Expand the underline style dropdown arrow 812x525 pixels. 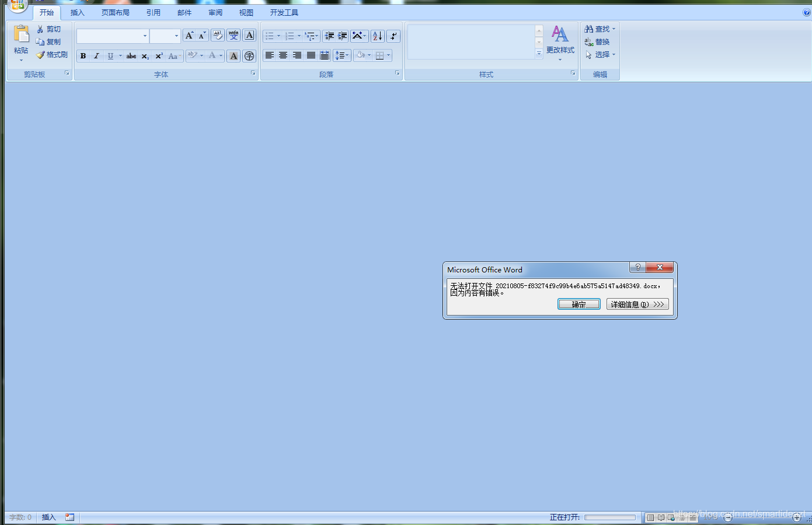point(120,56)
